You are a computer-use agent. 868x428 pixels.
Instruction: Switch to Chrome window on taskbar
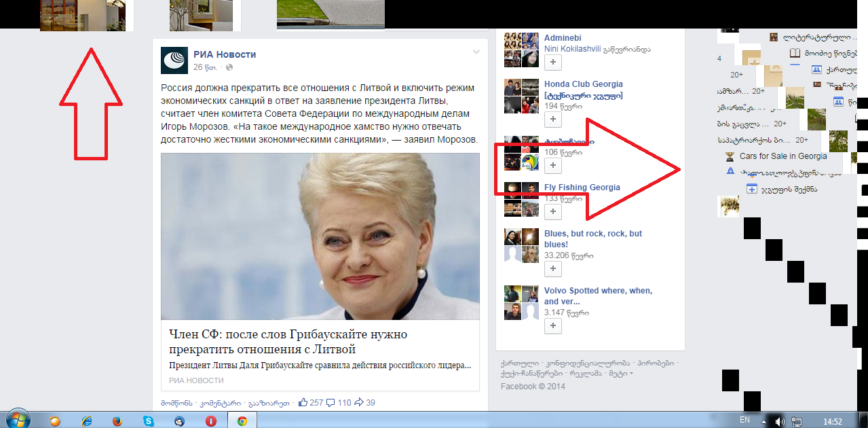242,421
